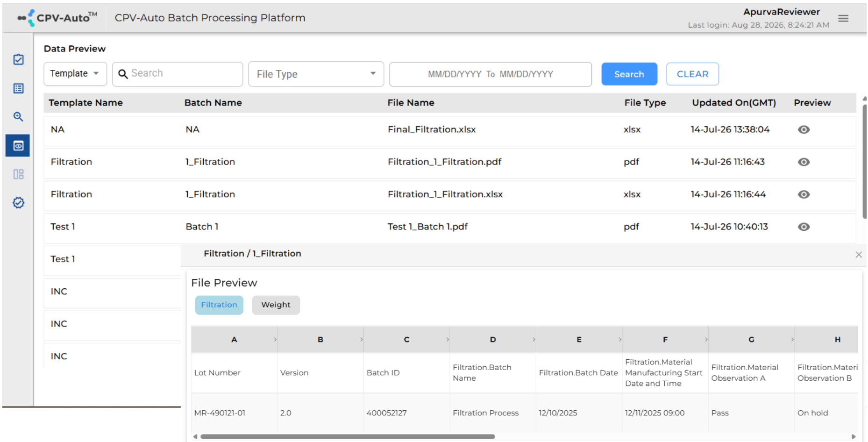Click the File Name column header
This screenshot has height=442, width=868.
(x=411, y=103)
